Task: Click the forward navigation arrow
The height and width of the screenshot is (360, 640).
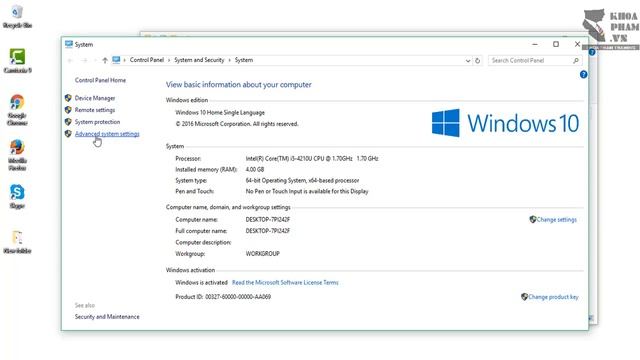Action: click(84, 60)
